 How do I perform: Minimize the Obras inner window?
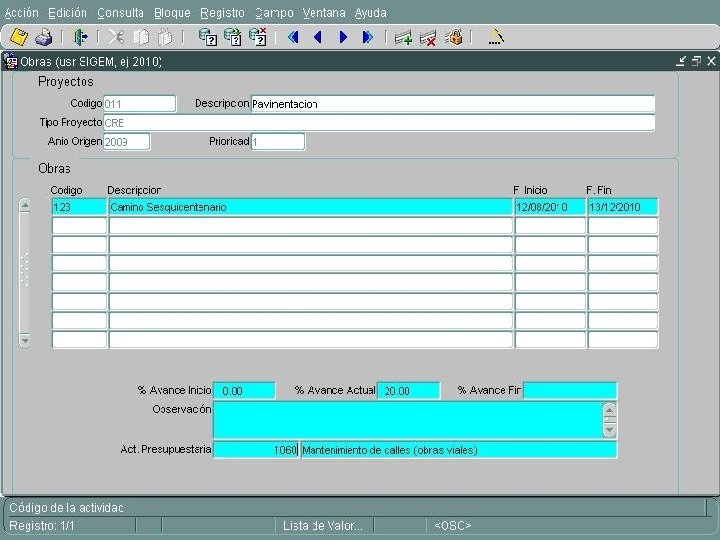pyautogui.click(x=681, y=61)
